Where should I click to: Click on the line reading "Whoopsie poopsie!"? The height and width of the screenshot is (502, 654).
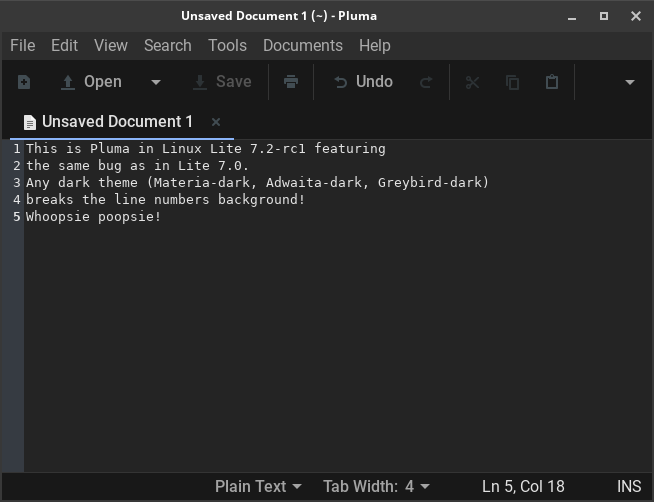pyautogui.click(x=94, y=217)
